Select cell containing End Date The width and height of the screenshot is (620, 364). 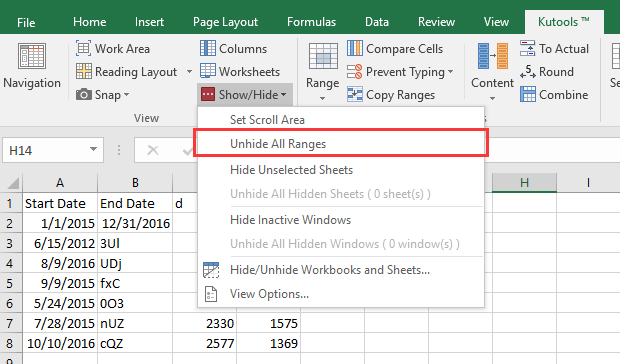point(135,203)
